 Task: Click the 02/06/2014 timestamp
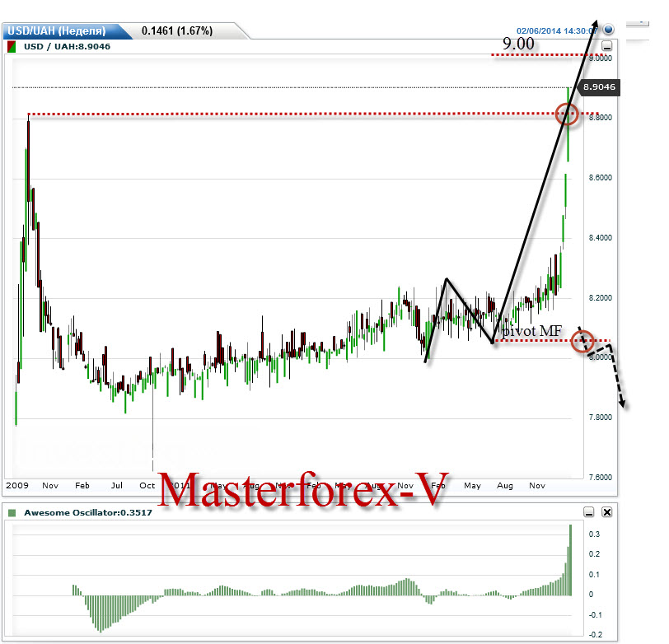(556, 30)
